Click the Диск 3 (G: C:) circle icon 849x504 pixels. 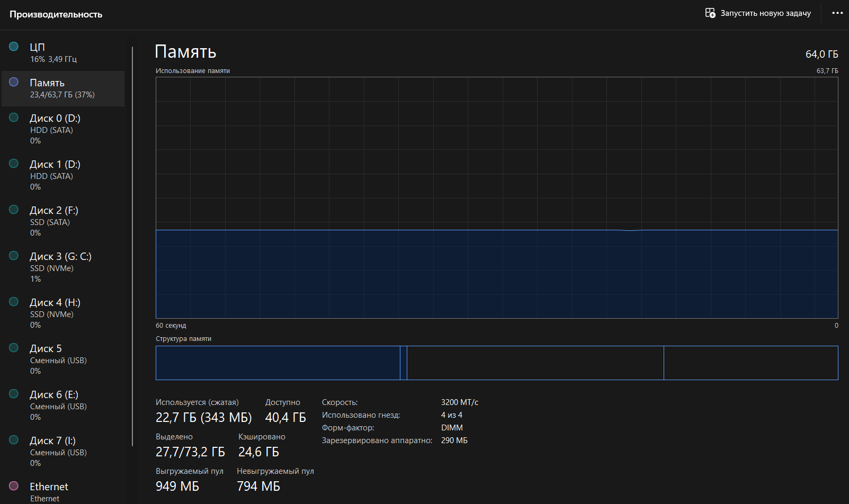coord(14,256)
